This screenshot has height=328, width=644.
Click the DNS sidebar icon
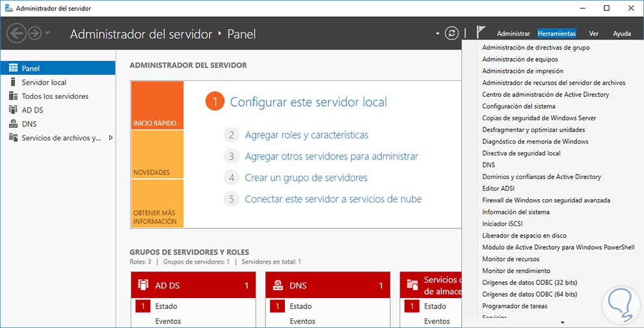coord(13,123)
